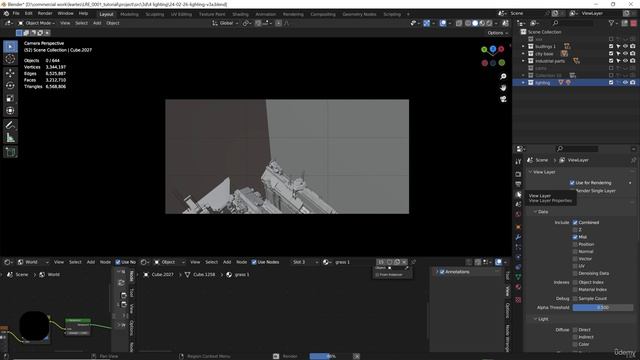
Task: Open the Slot 3 material slot dropdown
Action: [304, 262]
